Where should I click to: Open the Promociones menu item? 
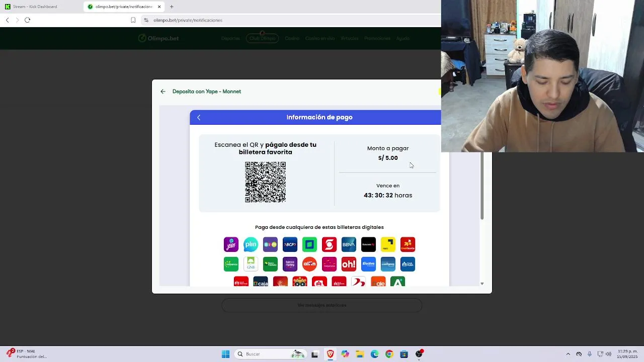(377, 38)
